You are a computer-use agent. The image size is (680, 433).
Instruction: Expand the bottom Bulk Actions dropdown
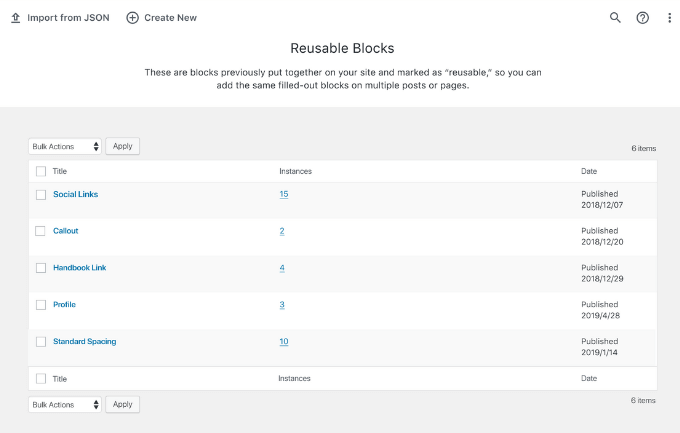[65, 404]
